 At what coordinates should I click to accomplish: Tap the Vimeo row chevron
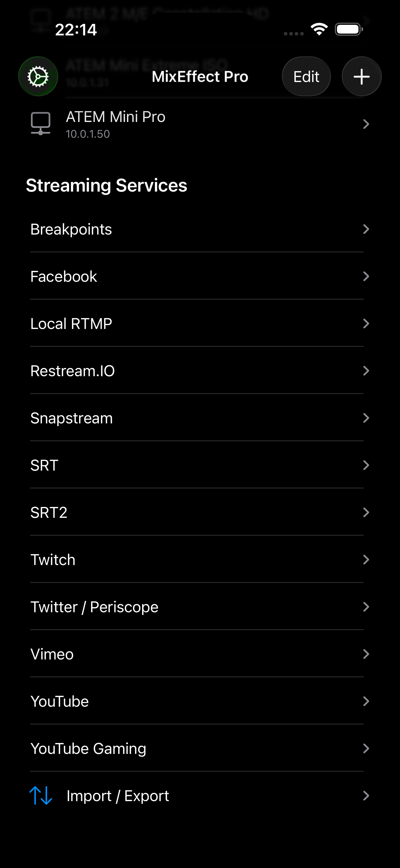[366, 654]
